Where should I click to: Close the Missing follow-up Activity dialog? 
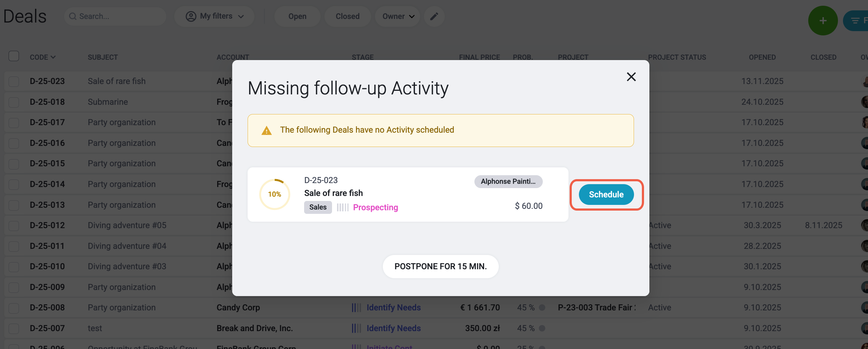click(631, 77)
